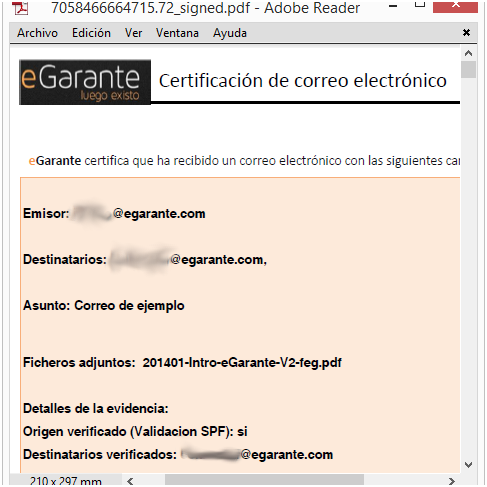
Task: Click the vertical scrollbar thumb
Action: (468, 69)
